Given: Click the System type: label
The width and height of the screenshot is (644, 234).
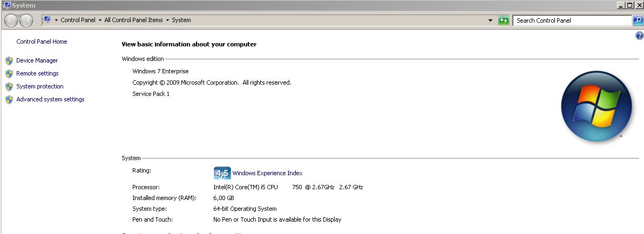Looking at the screenshot, I should tap(150, 209).
